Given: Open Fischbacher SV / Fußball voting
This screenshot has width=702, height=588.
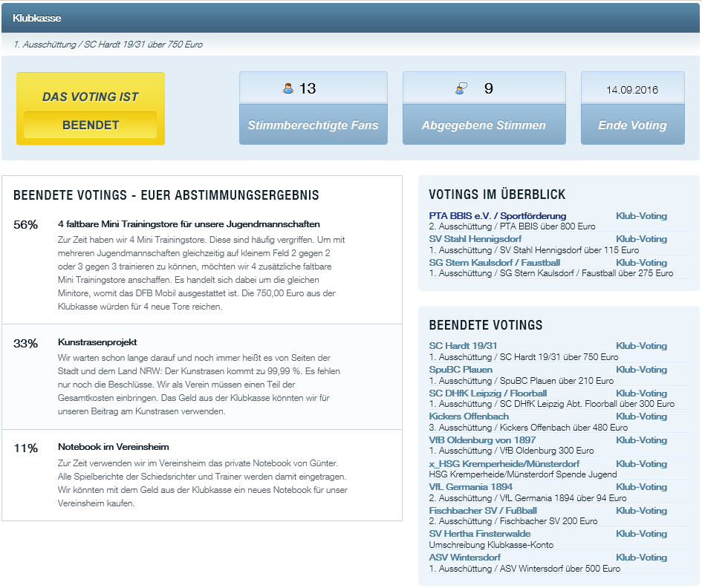Looking at the screenshot, I should point(483,511).
